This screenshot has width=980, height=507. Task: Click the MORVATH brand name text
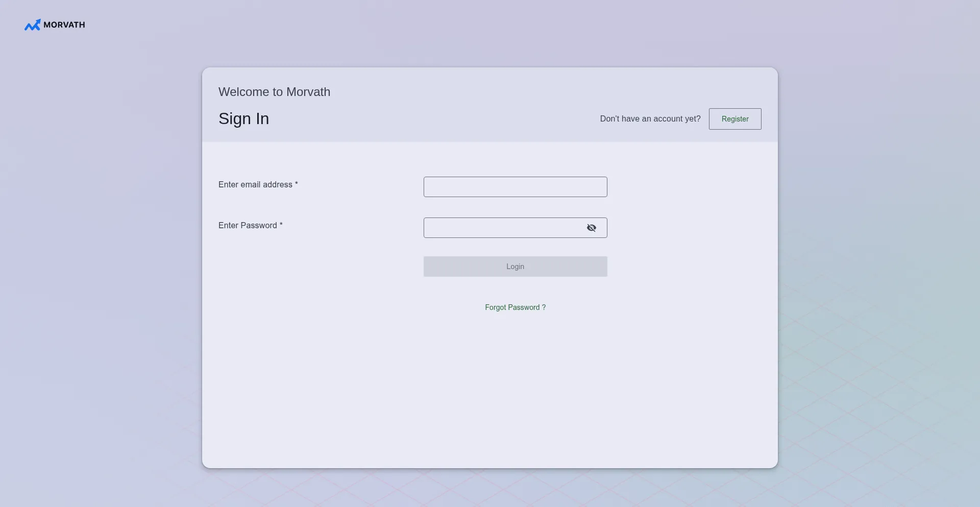coord(64,25)
